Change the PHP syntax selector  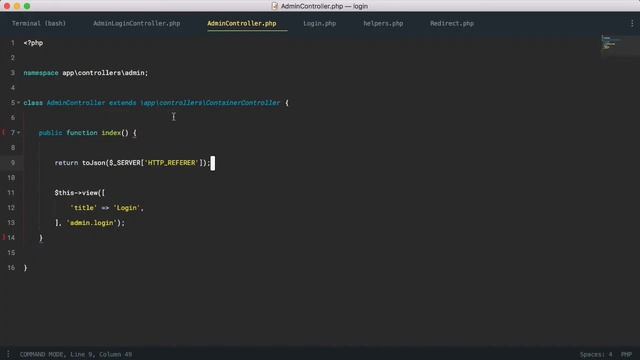point(626,354)
